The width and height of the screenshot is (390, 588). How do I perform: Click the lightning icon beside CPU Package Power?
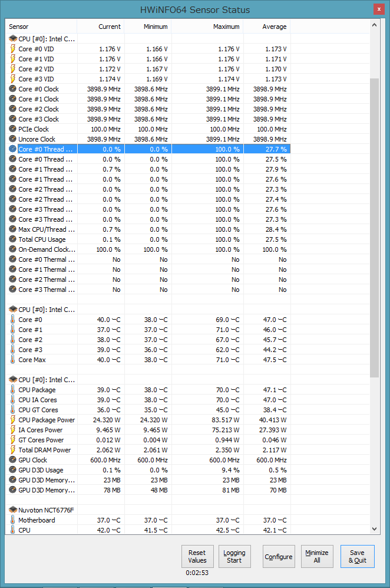tap(13, 420)
